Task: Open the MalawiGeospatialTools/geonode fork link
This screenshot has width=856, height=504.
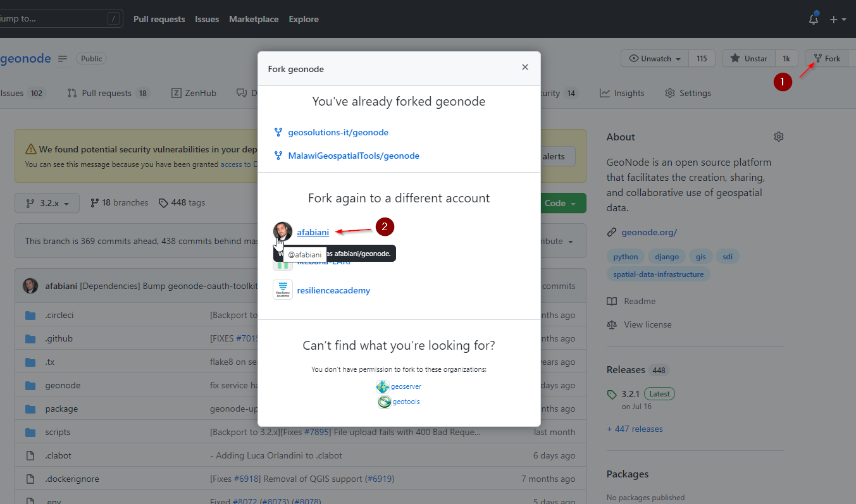Action: 354,156
